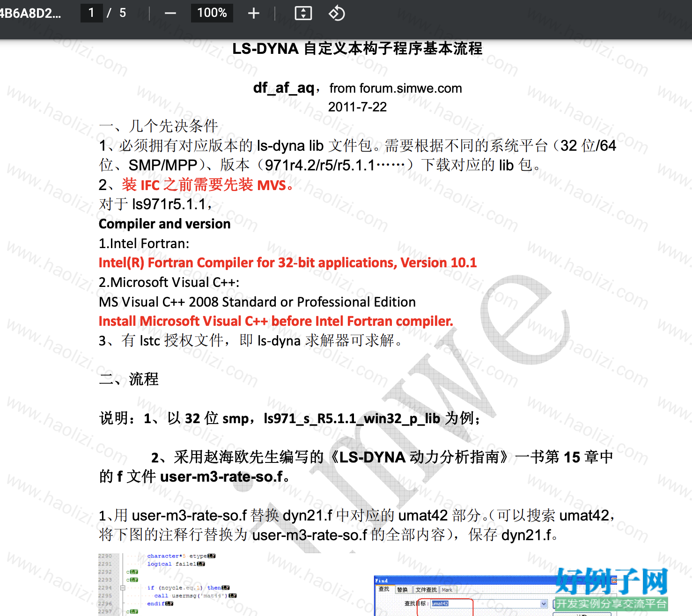Open the 查找目标 dropdown arrow in Find dialog
The height and width of the screenshot is (616, 692).
(544, 604)
